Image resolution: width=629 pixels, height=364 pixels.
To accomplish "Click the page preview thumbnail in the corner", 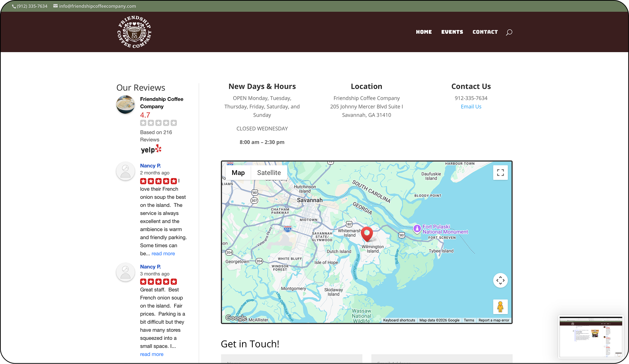I will 590,337.
